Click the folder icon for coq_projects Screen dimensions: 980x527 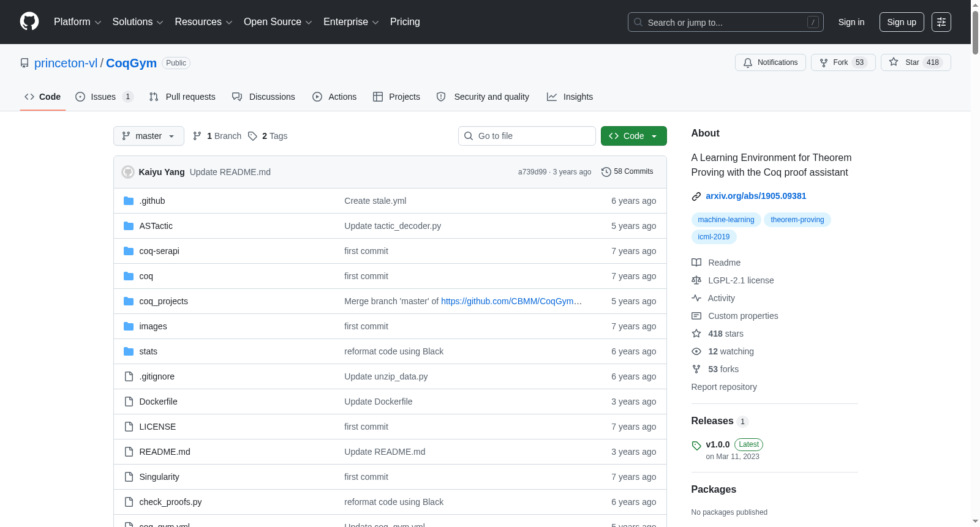click(x=129, y=301)
